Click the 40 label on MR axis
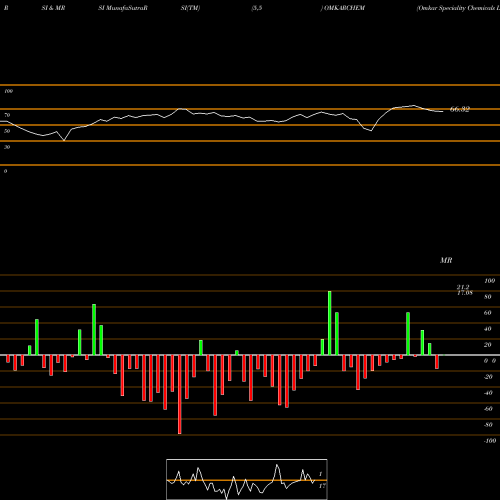Screen dimensions: 500x500 coord(488,329)
